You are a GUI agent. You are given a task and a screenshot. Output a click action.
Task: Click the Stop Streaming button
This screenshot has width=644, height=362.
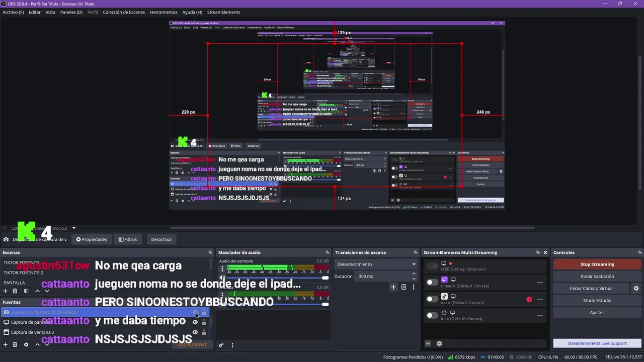click(597, 264)
